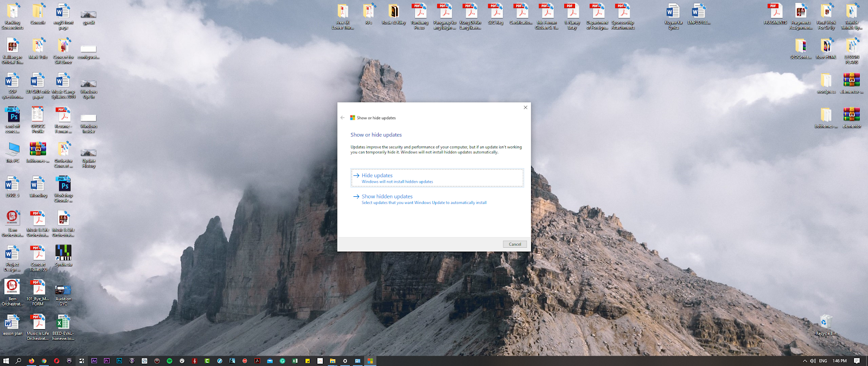
Task: Select the Free 4K Lower Thirds folder
Action: coord(343,16)
